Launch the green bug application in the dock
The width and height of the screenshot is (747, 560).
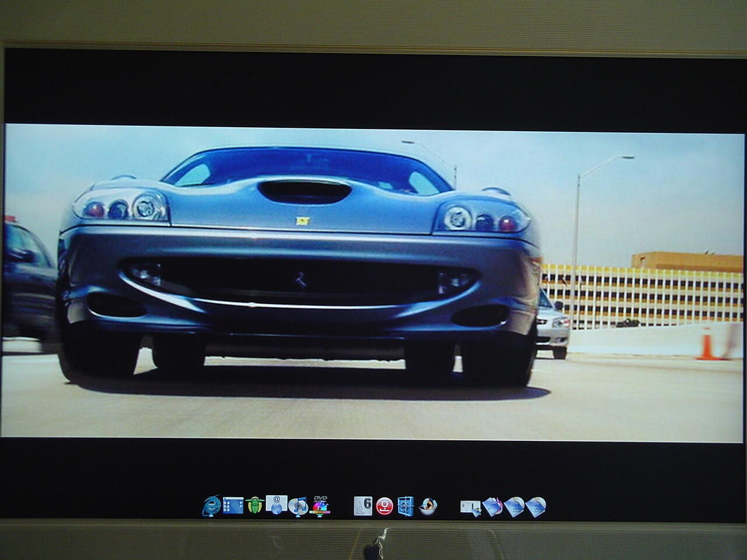tap(255, 505)
